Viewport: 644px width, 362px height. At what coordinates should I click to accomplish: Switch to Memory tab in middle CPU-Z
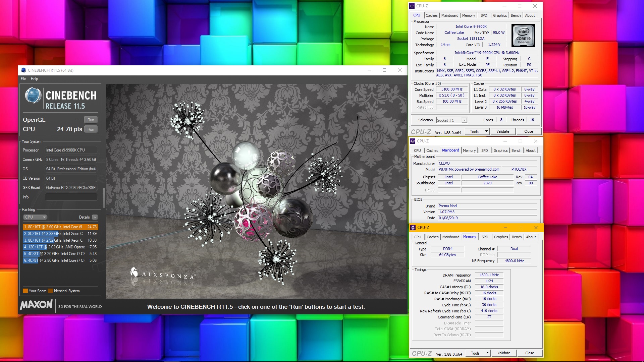tap(469, 150)
